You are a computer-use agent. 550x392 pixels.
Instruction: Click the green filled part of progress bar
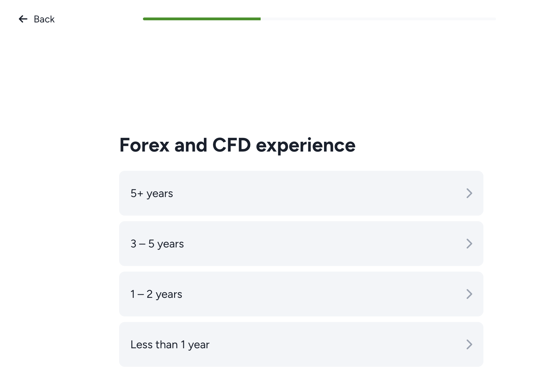[202, 19]
